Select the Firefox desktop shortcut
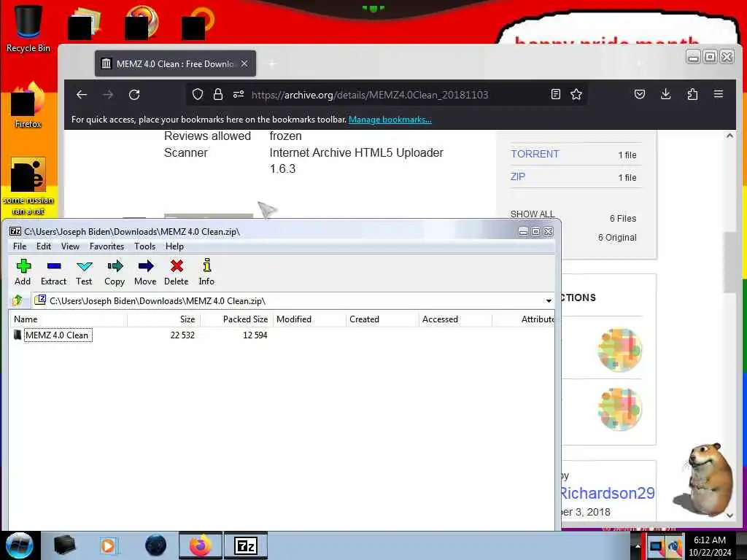 click(28, 105)
